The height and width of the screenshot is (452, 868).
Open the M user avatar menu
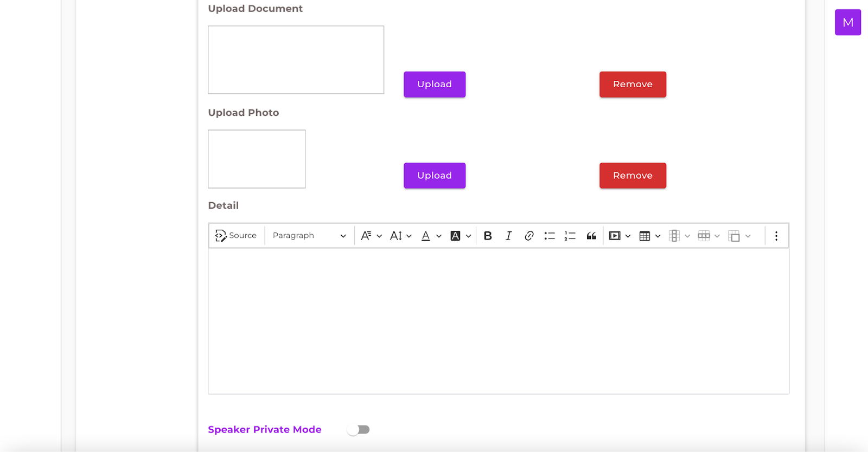848,22
